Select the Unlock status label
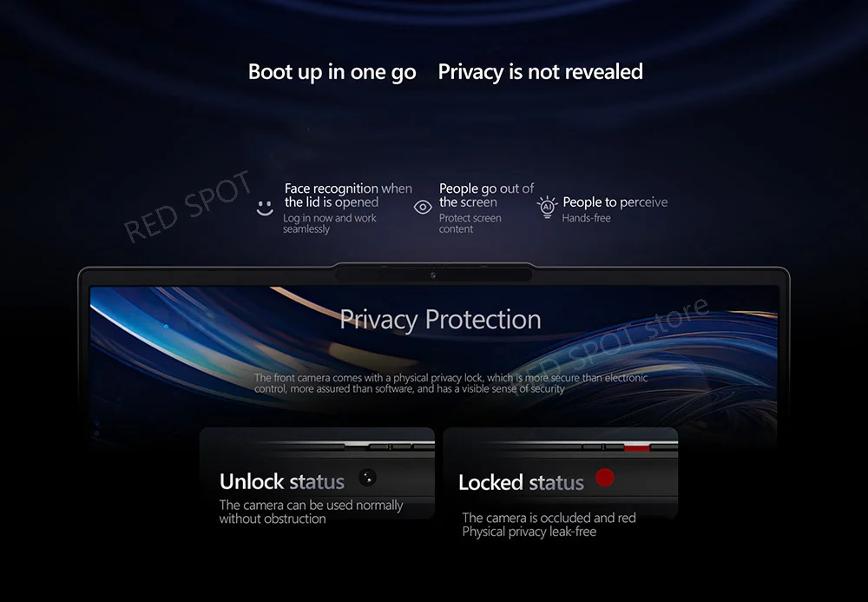868x602 pixels. [282, 482]
